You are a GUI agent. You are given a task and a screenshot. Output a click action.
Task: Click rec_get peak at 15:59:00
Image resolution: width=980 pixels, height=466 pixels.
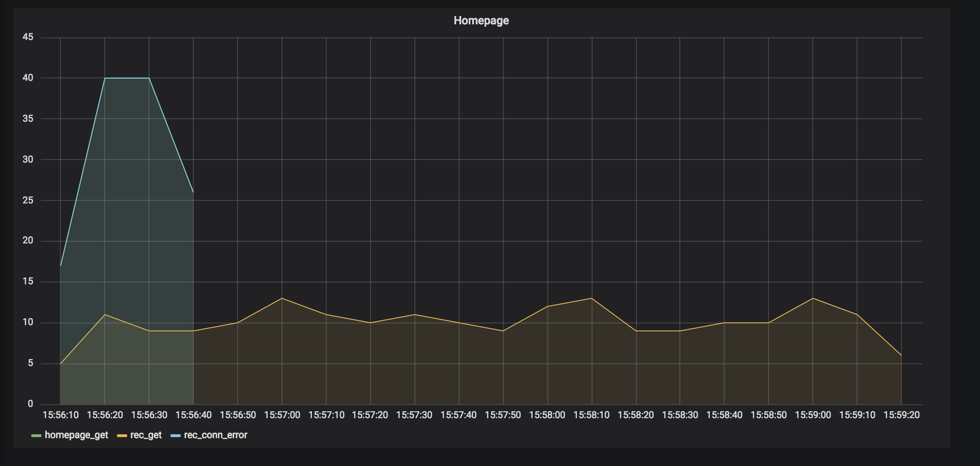click(813, 298)
